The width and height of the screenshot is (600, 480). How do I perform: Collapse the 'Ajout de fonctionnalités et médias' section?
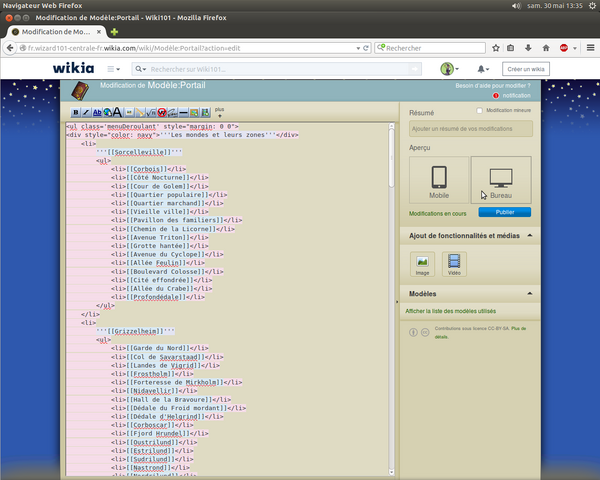point(530,235)
